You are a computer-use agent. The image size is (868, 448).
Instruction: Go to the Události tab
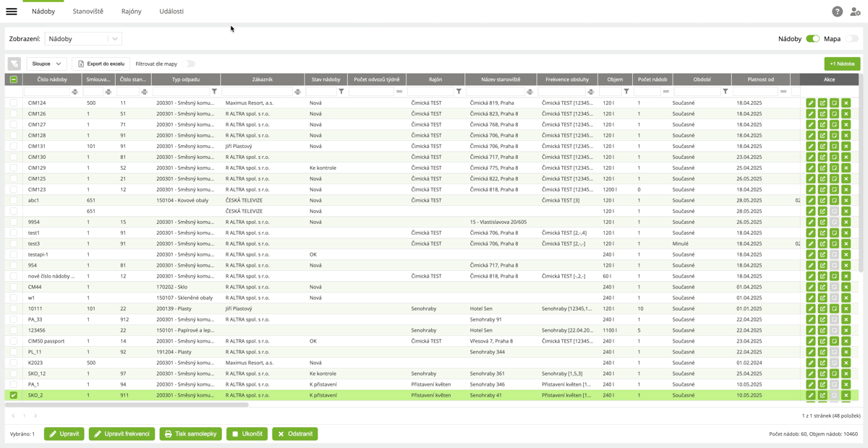point(171,12)
